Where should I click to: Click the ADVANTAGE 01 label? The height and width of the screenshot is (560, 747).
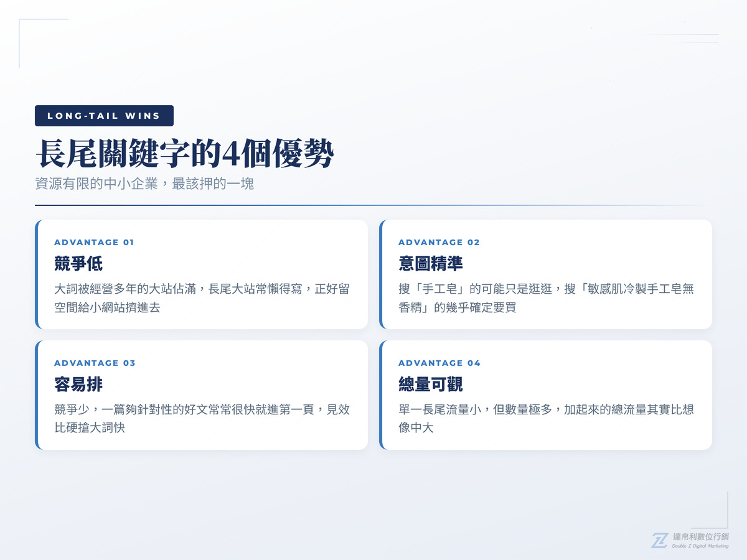(94, 242)
